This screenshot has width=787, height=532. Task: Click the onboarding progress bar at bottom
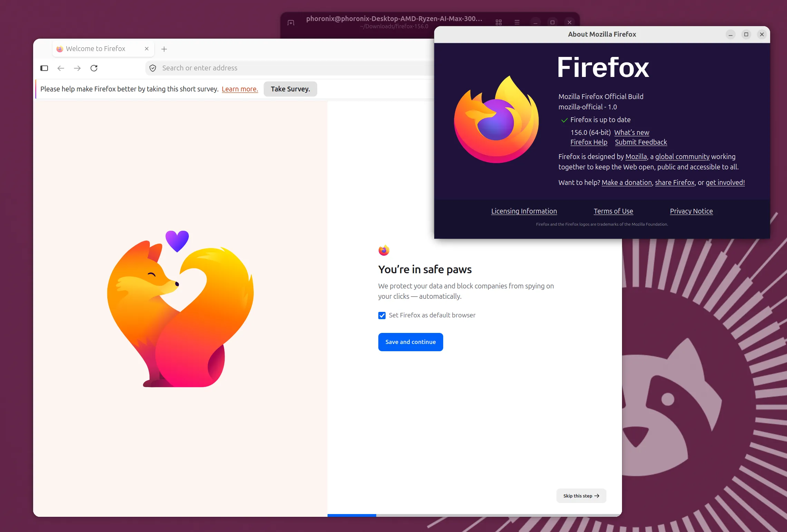point(475,515)
